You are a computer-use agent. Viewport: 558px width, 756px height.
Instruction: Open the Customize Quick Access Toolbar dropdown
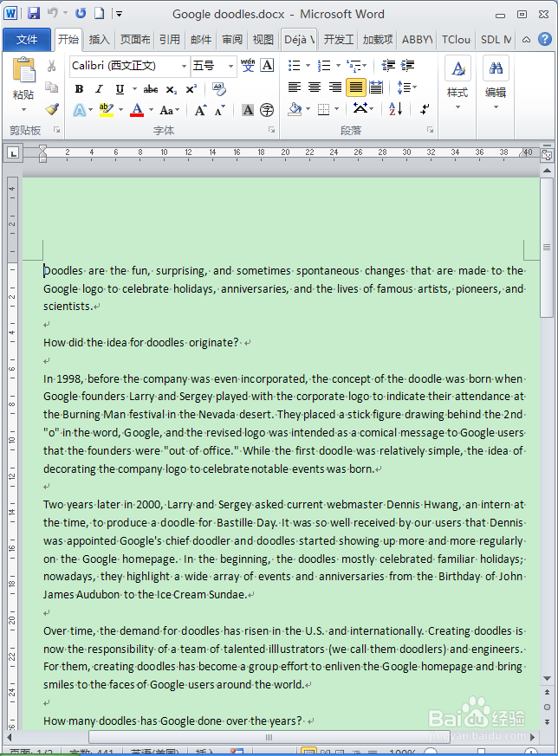click(119, 14)
